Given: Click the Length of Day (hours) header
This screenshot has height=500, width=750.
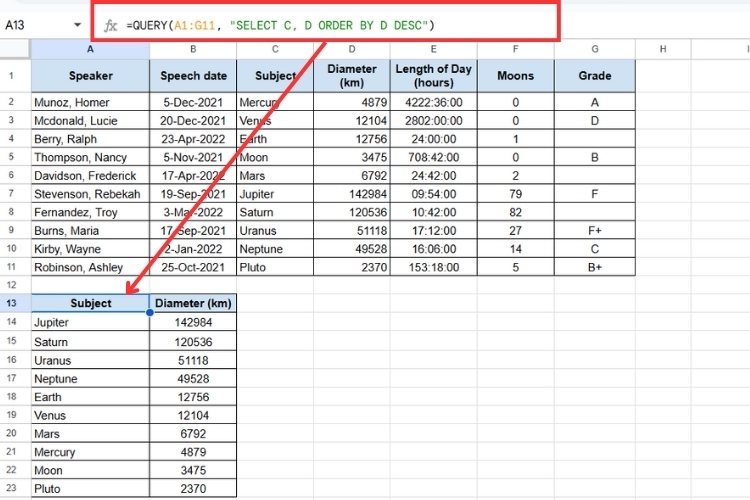Looking at the screenshot, I should click(433, 76).
